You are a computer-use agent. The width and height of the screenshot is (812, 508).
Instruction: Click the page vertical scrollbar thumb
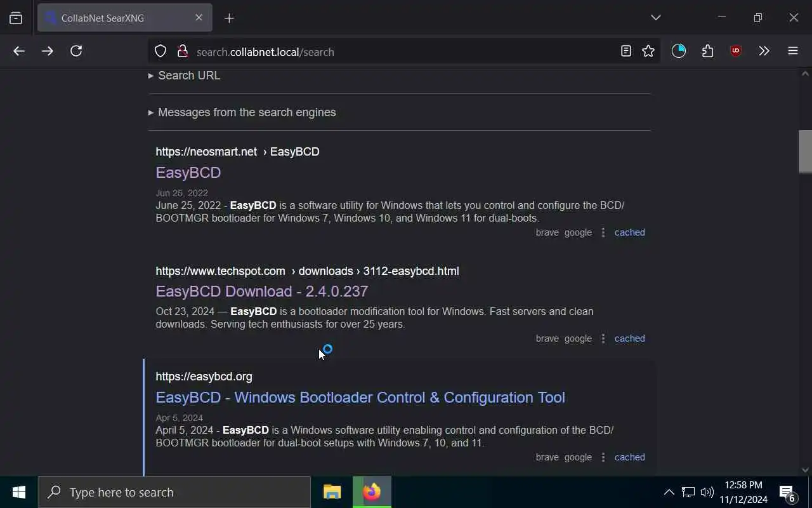tap(805, 151)
